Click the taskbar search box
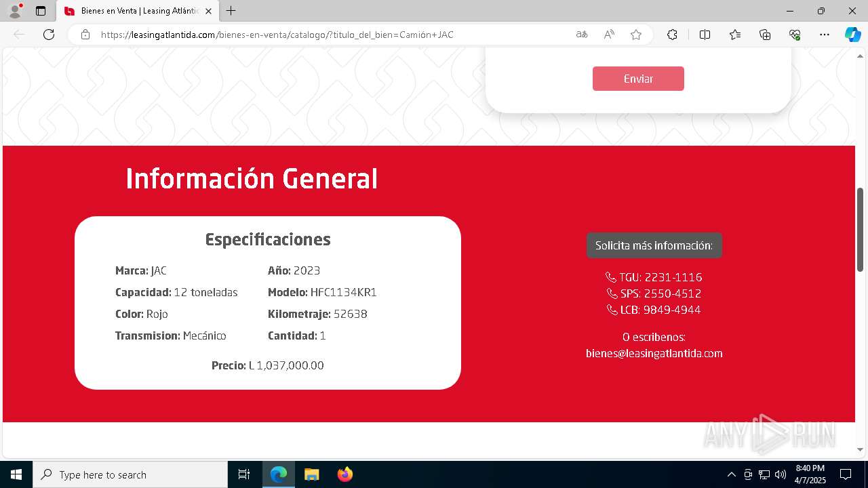This screenshot has width=868, height=488. point(130,474)
